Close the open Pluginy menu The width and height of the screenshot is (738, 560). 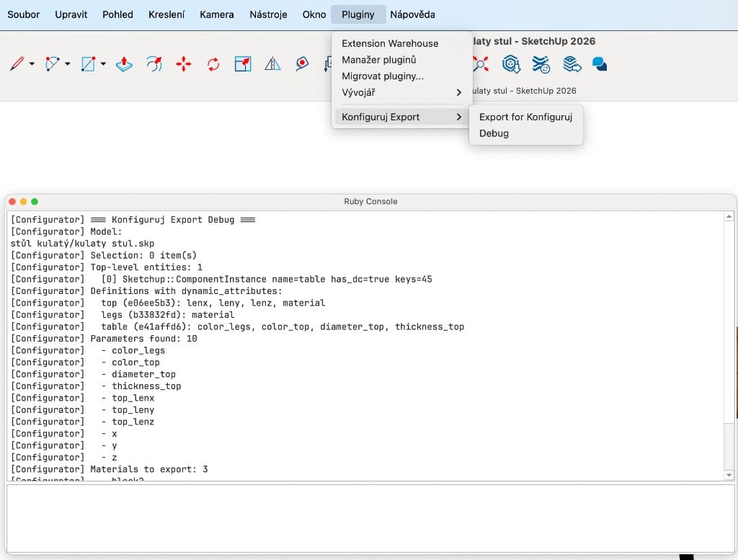pyautogui.click(x=358, y=14)
